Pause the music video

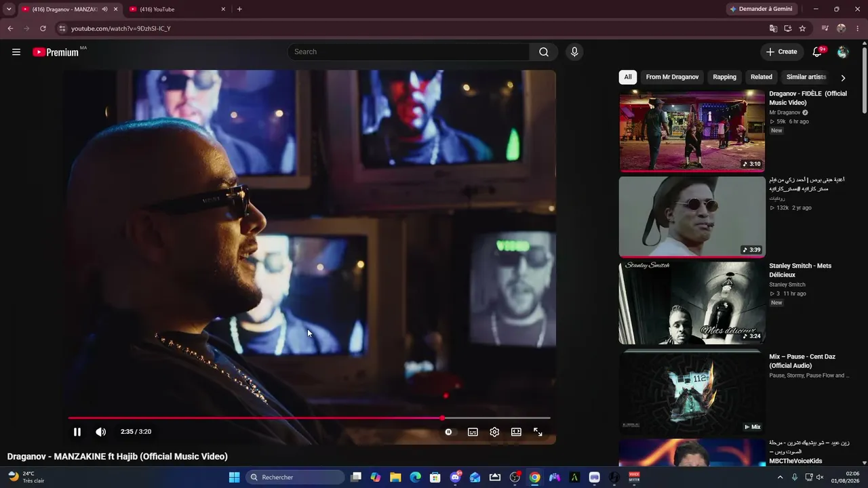(77, 432)
